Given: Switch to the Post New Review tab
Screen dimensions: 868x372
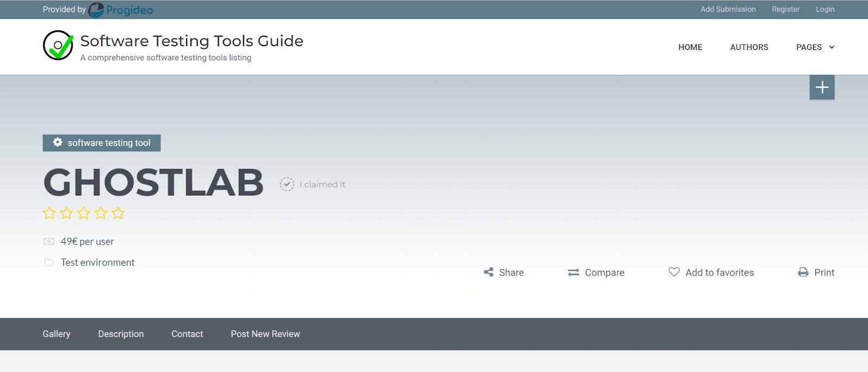Looking at the screenshot, I should (265, 334).
